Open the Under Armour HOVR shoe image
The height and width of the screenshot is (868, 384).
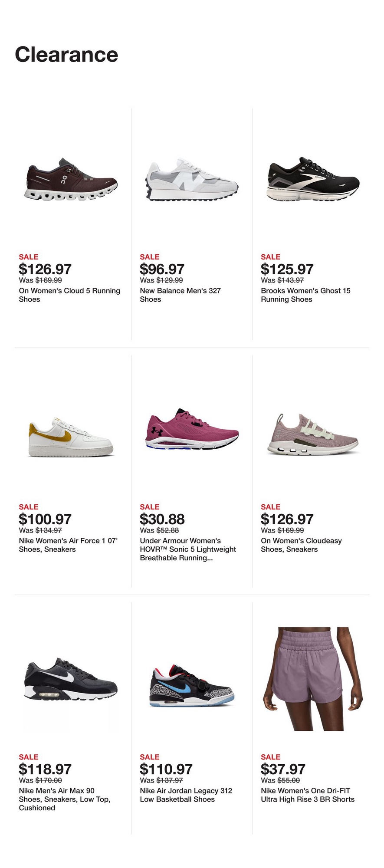[x=191, y=430]
